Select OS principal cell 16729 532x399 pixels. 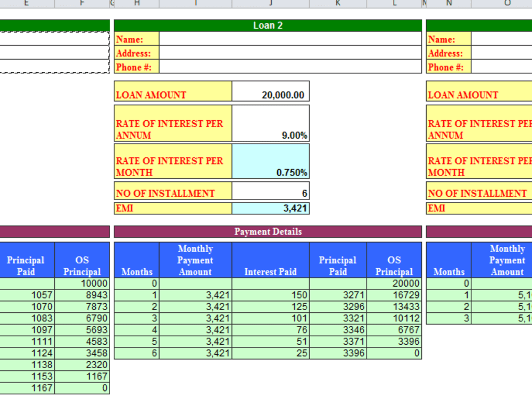(x=394, y=295)
